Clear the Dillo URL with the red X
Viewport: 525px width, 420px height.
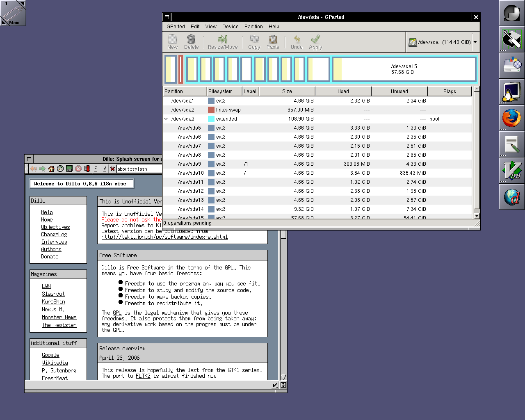112,169
